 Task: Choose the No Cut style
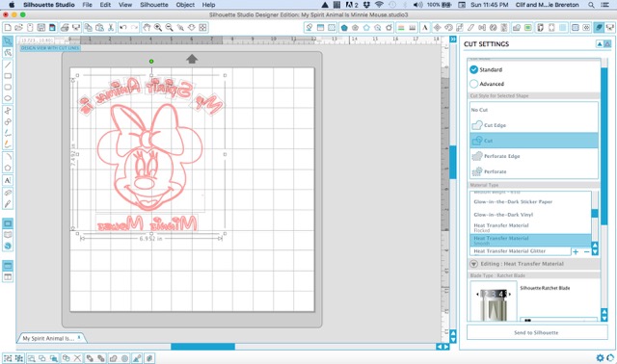[x=534, y=110]
